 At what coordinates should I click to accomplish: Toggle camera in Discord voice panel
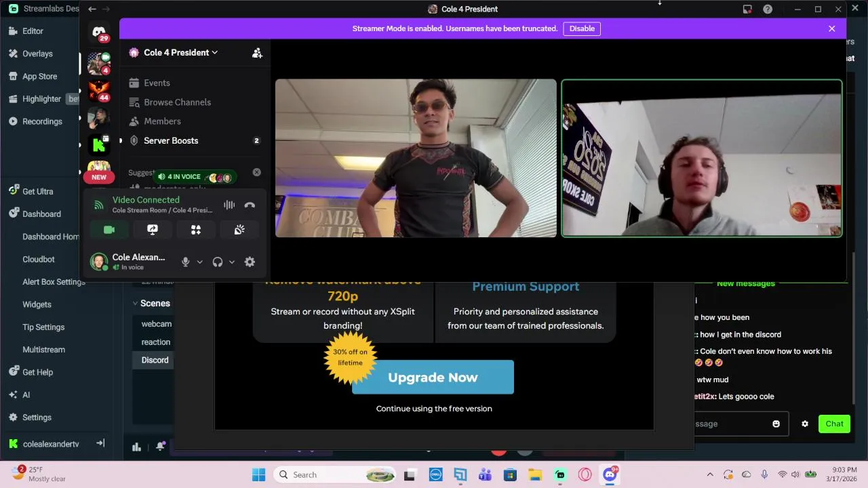(x=109, y=230)
